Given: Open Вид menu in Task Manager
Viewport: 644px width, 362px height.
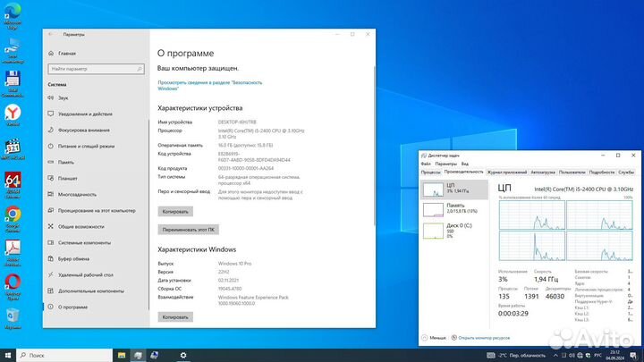Looking at the screenshot, I should click(x=465, y=164).
